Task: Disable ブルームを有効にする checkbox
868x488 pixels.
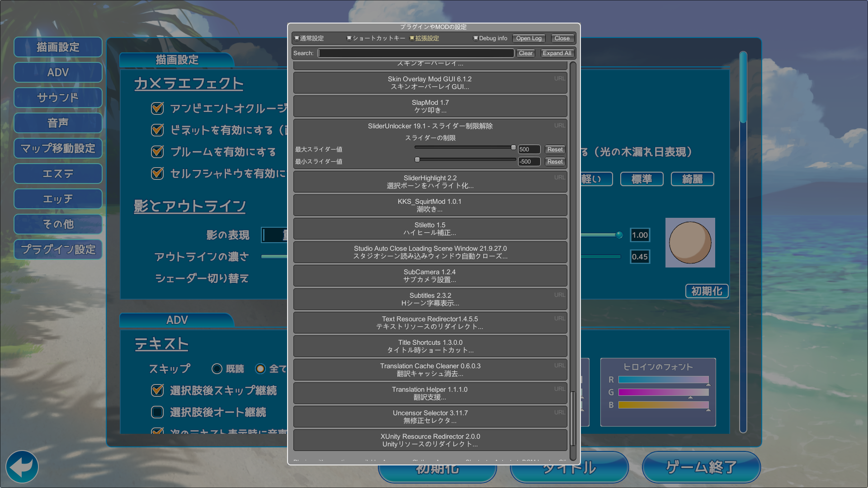Action: coord(157,152)
